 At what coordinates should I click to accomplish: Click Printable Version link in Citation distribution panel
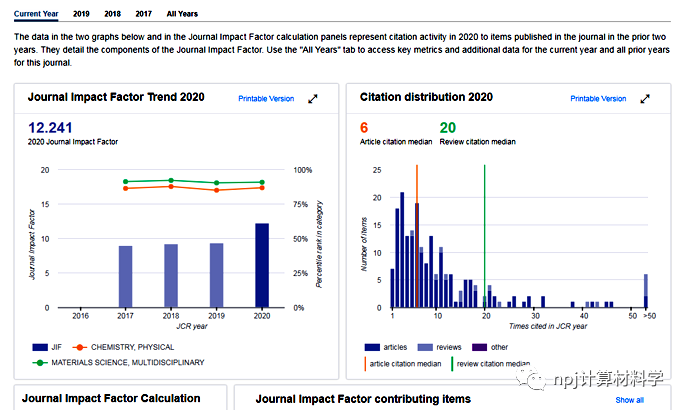598,99
